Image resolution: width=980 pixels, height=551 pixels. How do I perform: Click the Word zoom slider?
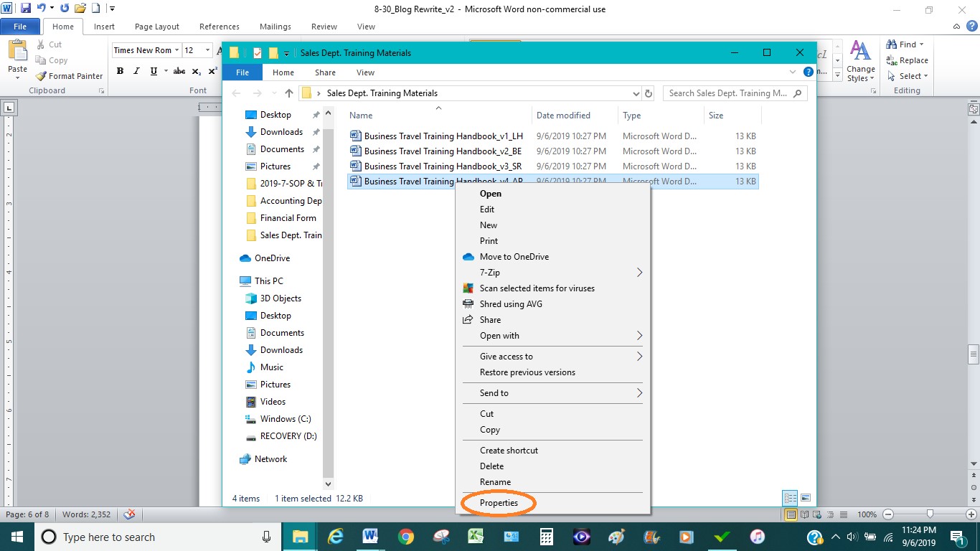(930, 514)
